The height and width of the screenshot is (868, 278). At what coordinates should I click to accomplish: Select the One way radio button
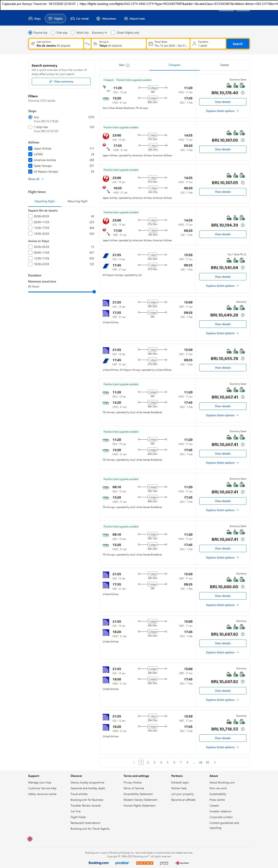click(x=53, y=33)
